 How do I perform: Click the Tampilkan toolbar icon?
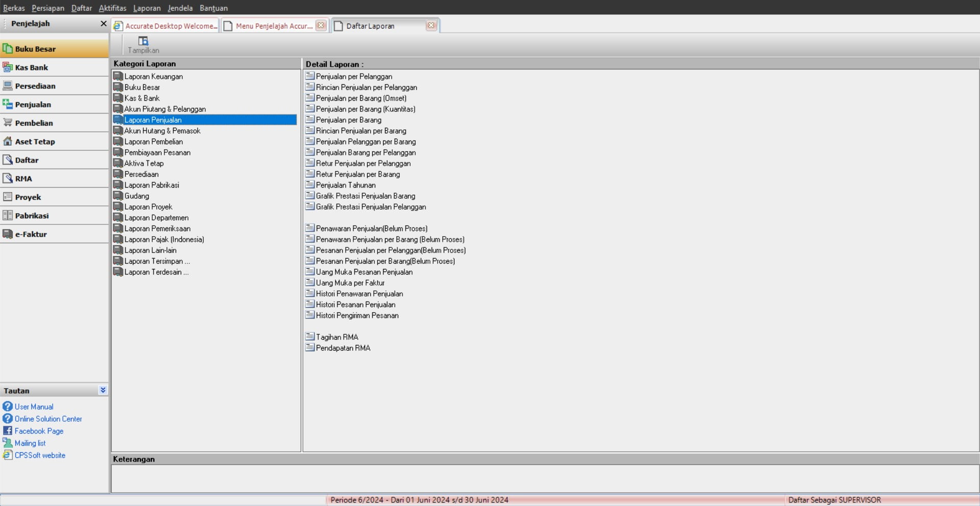point(143,41)
